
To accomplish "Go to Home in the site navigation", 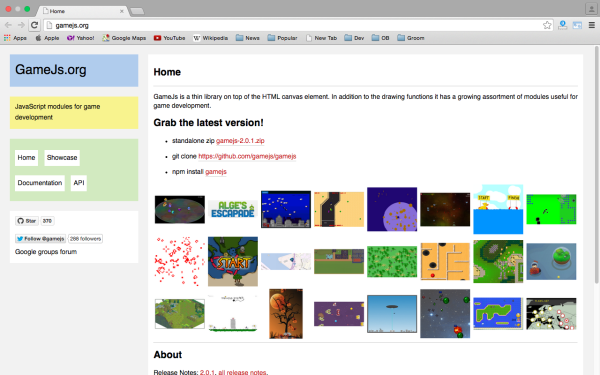I will tap(26, 158).
